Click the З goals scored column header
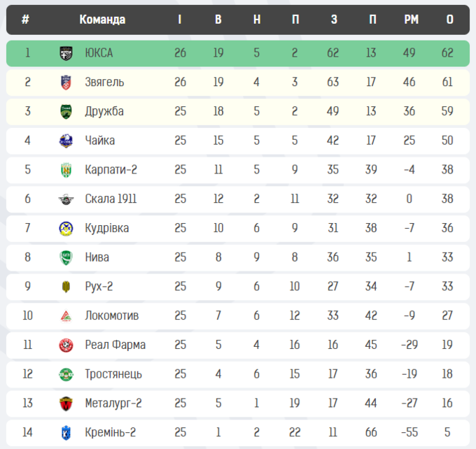Viewport: 476px width, 449px height. 334,20
